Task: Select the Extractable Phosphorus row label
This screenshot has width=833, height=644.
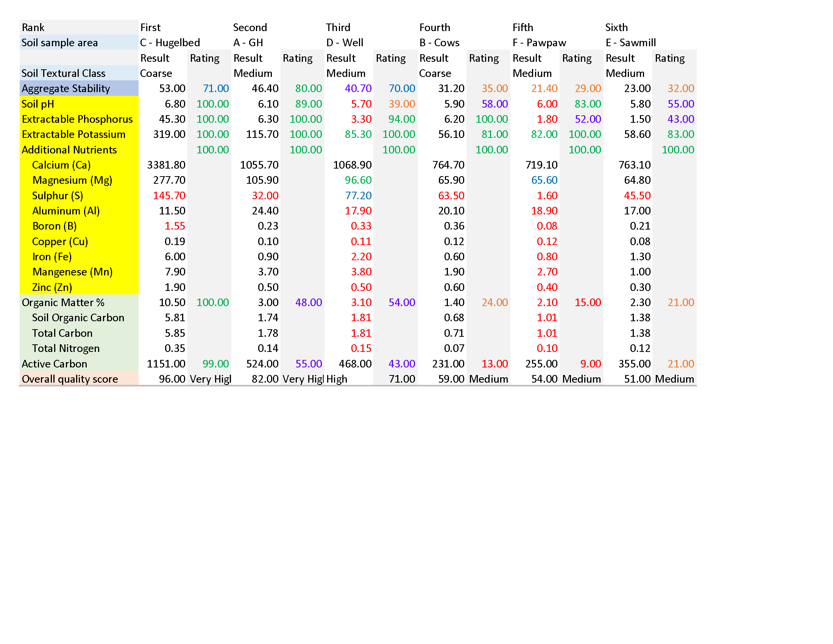Action: (x=77, y=119)
